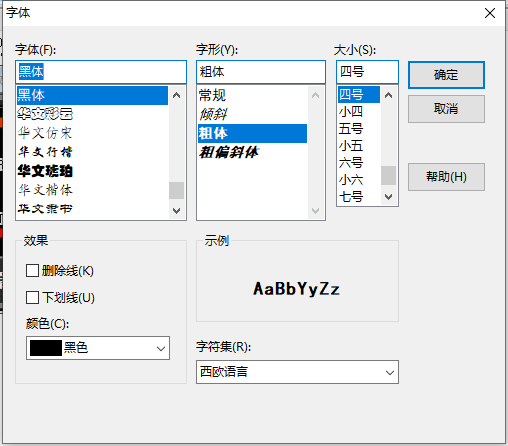Click the font list scroll-down arrow
Image resolution: width=508 pixels, height=446 pixels.
tap(177, 210)
